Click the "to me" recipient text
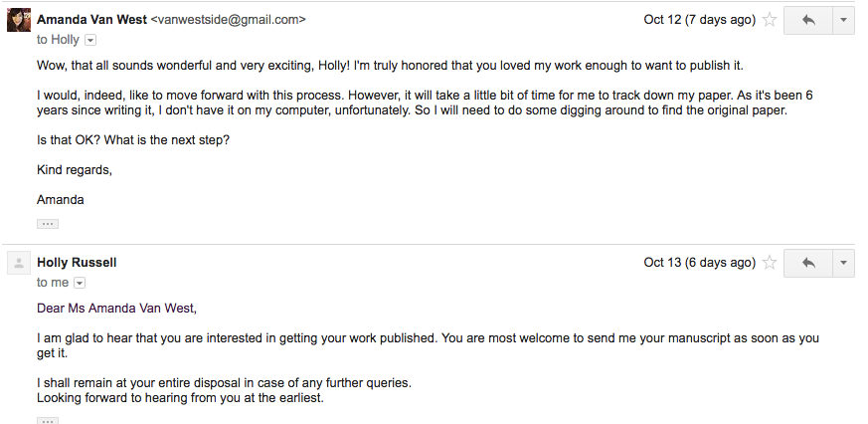 [x=53, y=283]
